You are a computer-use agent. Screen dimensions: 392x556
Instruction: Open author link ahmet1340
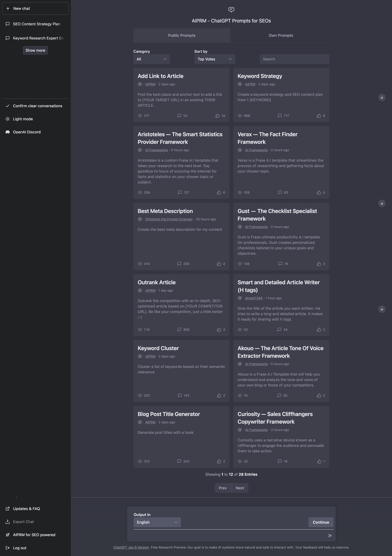coord(254,298)
